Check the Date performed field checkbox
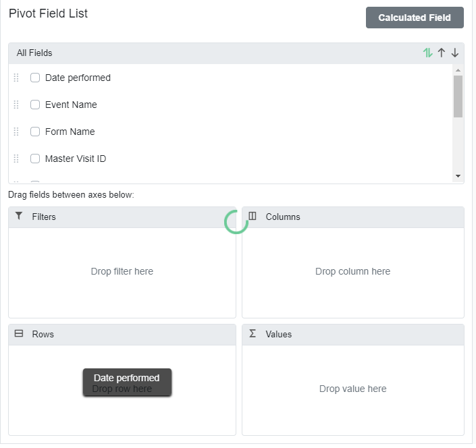 35,78
